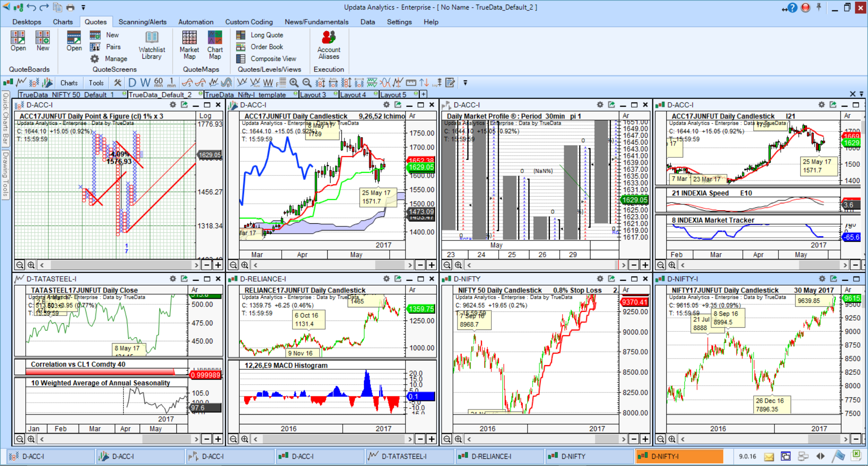Open Account Aliases
Image resolution: width=868 pixels, height=466 pixels.
329,45
